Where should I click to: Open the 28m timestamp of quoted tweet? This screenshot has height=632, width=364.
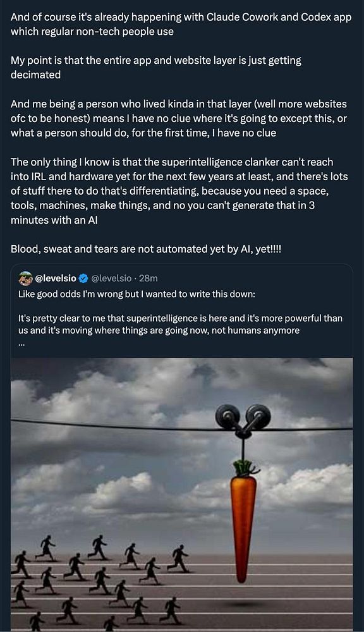[149, 278]
